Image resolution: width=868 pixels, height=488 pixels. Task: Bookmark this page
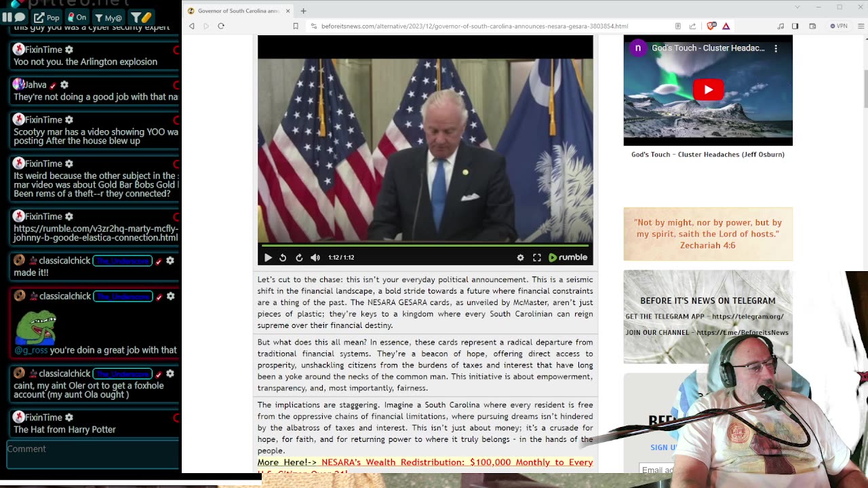tap(296, 26)
